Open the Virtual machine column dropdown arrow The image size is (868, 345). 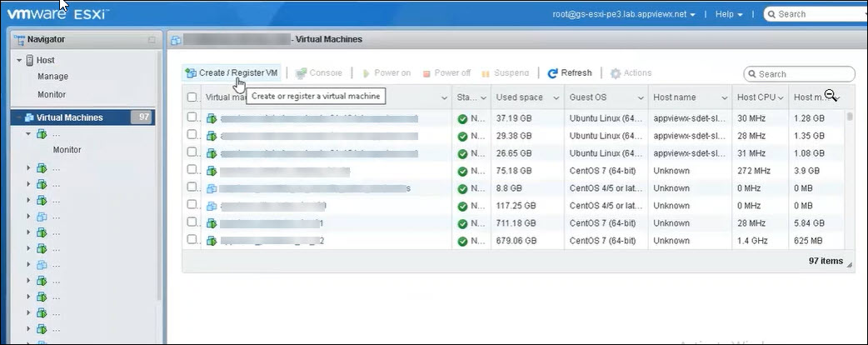click(x=444, y=98)
